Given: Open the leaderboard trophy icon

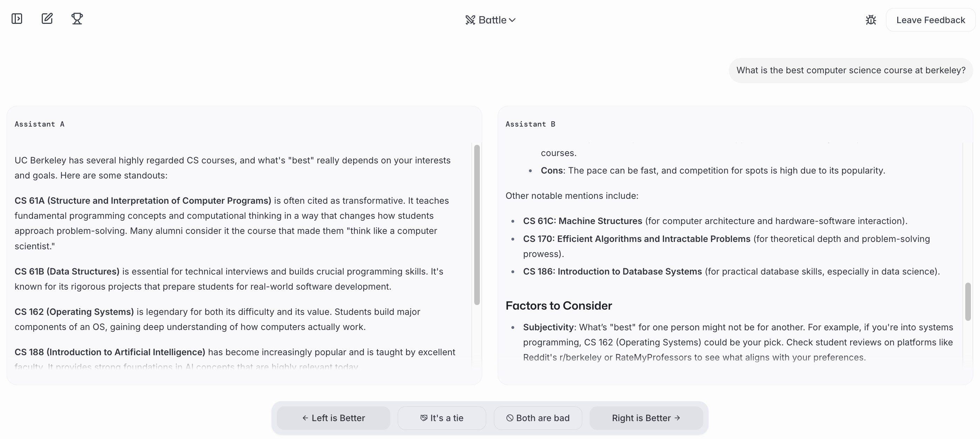Looking at the screenshot, I should 77,19.
